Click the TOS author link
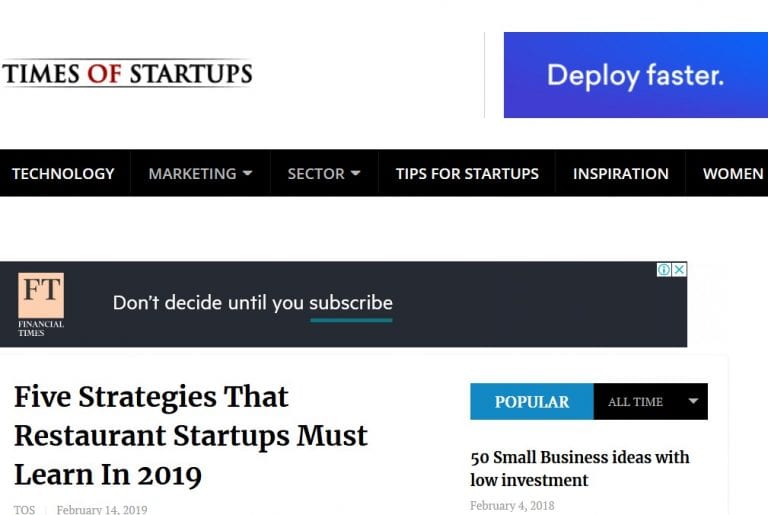The width and height of the screenshot is (768, 515). coord(25,509)
